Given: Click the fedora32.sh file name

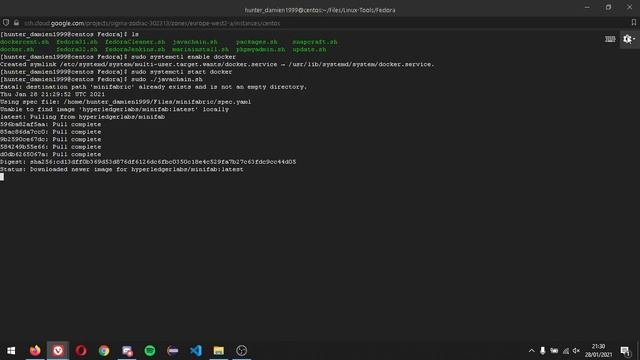Looking at the screenshot, I should point(77,49).
